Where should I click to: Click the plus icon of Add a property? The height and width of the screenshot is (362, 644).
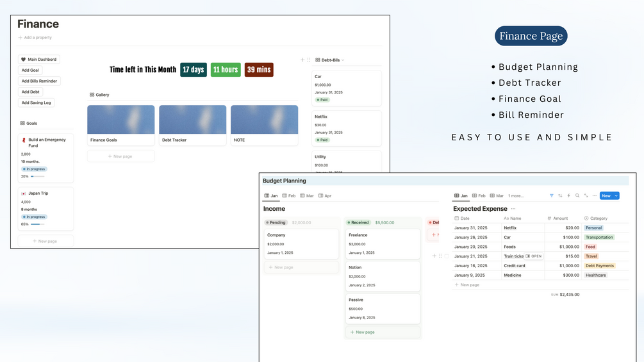pyautogui.click(x=20, y=37)
